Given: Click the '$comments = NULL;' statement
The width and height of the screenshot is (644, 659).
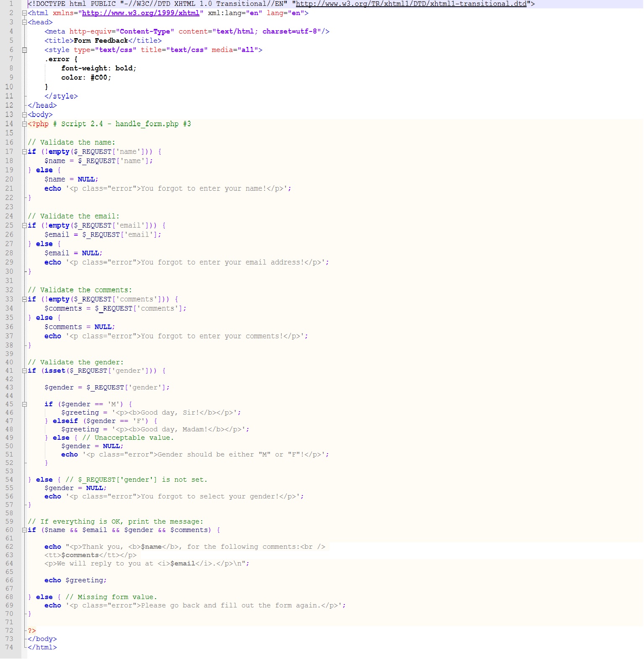Looking at the screenshot, I should pos(80,327).
